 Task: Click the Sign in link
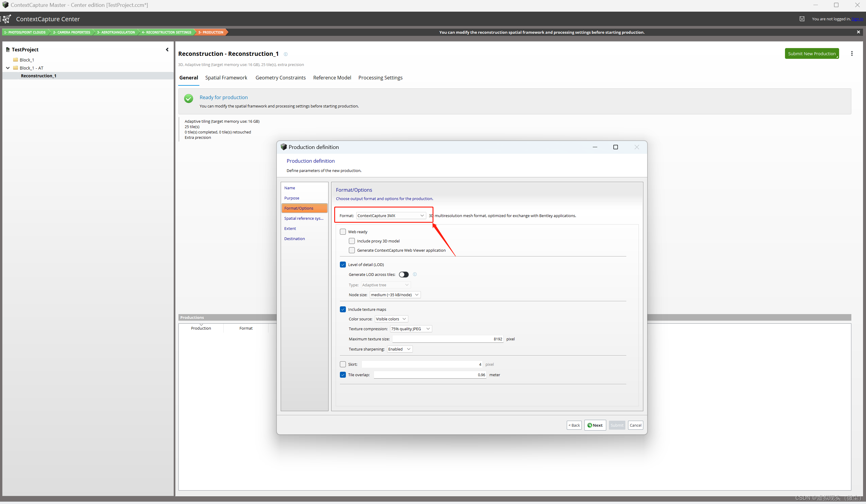click(857, 19)
